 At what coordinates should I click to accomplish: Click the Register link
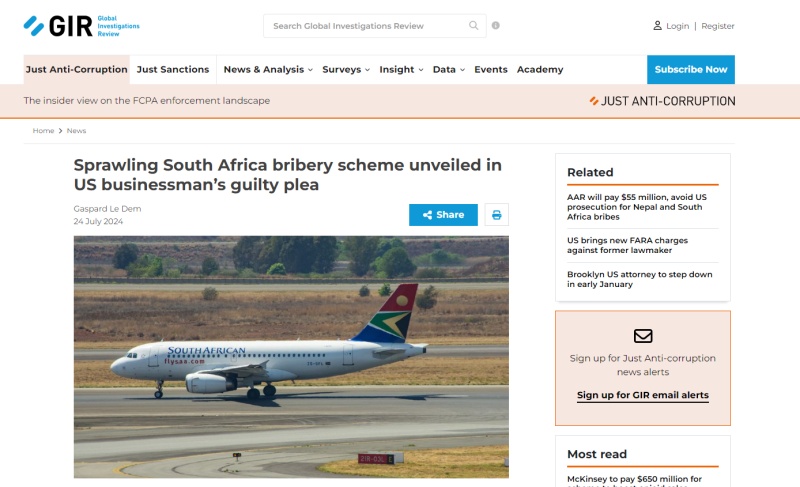pos(718,26)
